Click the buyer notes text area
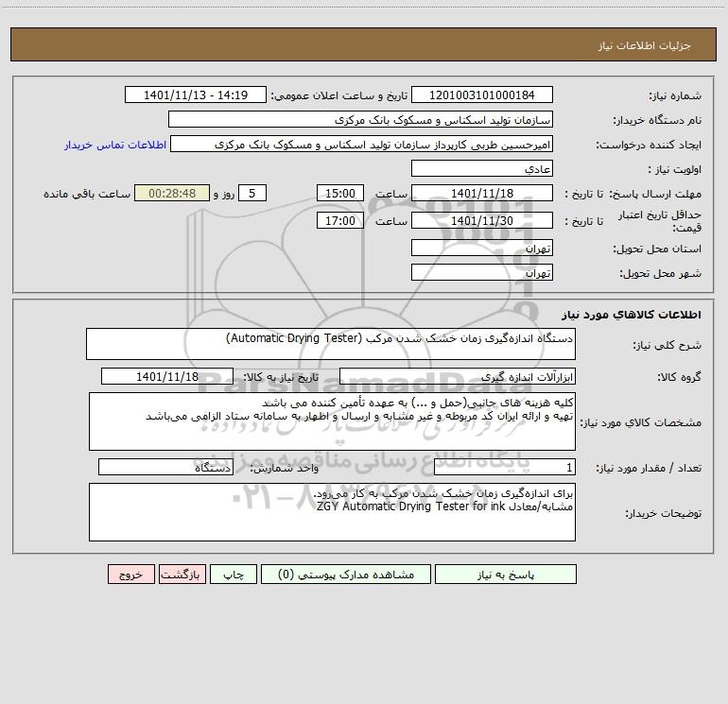Screen dimensions: 728x704 [332, 512]
